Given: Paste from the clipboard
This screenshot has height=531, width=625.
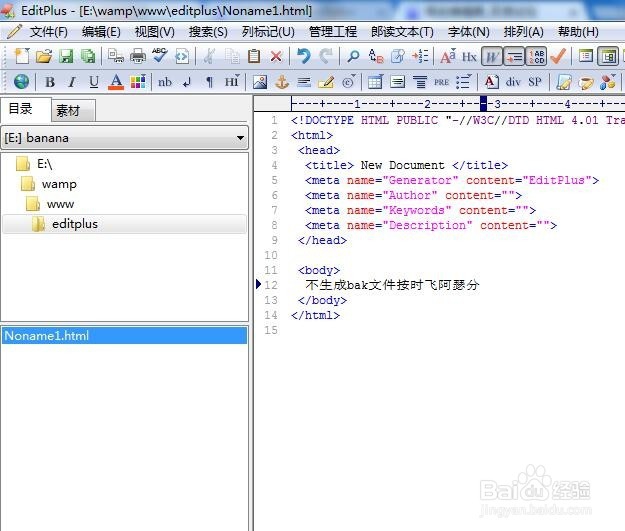Looking at the screenshot, I should tap(254, 56).
